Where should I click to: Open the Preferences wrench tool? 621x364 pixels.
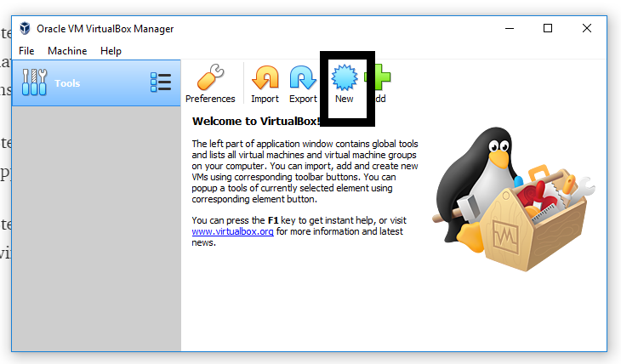(210, 83)
